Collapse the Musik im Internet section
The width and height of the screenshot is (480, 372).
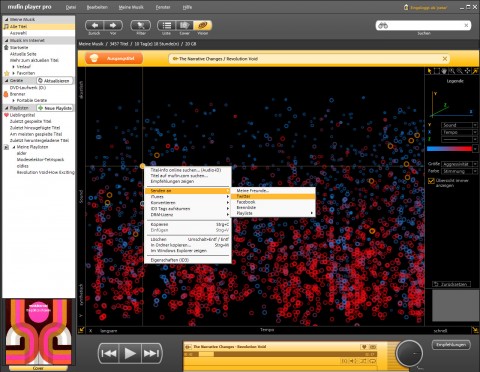point(6,40)
